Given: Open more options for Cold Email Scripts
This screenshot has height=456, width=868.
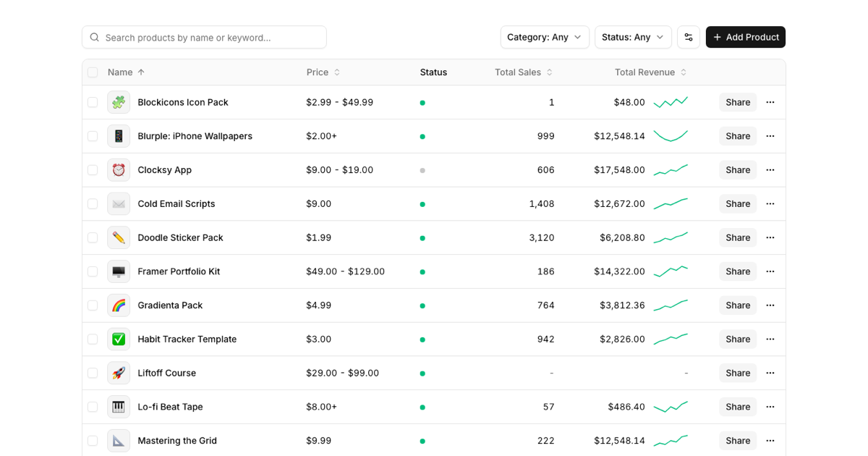Looking at the screenshot, I should point(770,203).
